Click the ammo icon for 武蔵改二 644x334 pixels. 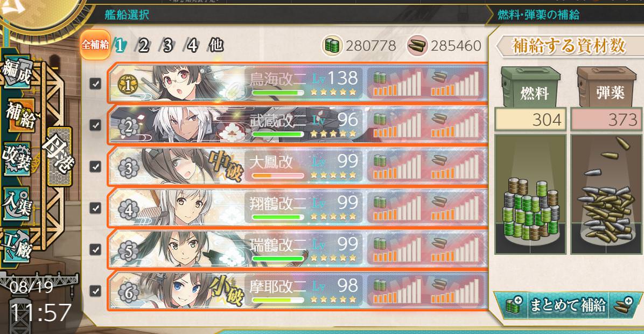click(439, 119)
